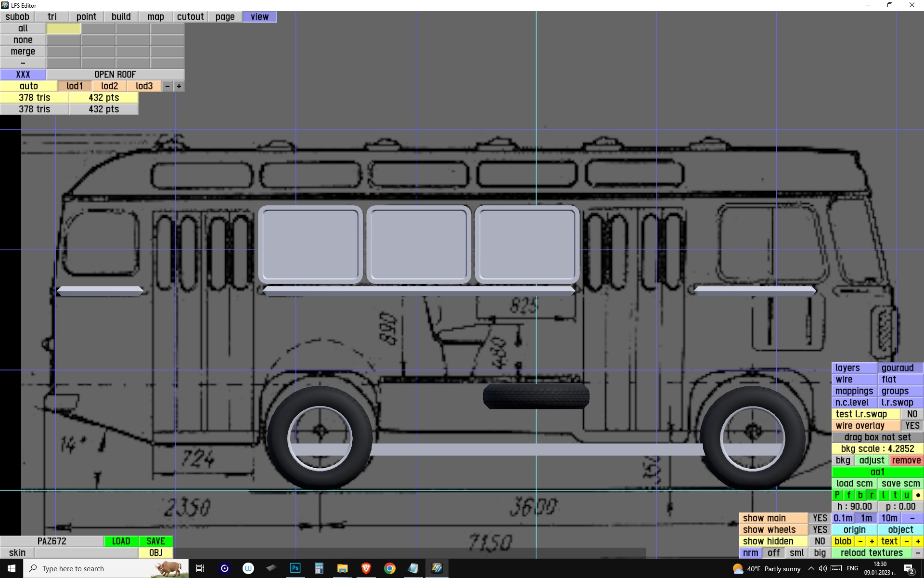Switch to front view 'f'
The height and width of the screenshot is (578, 924).
(x=848, y=495)
